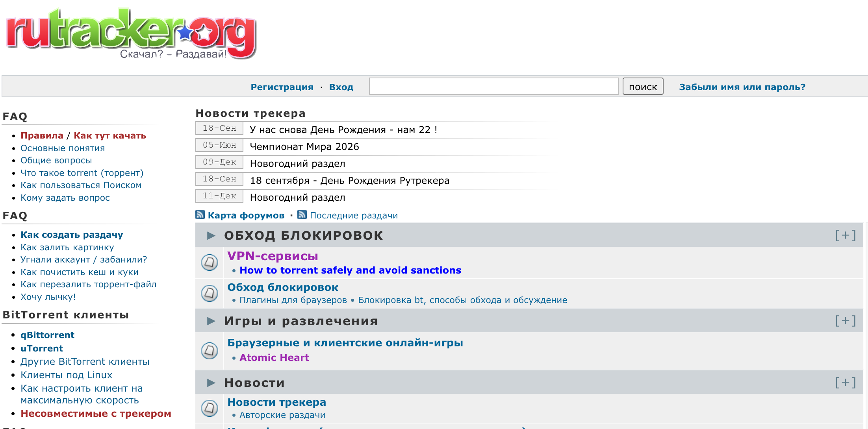Open Как создать раздачу link
868x429 pixels.
click(x=72, y=235)
